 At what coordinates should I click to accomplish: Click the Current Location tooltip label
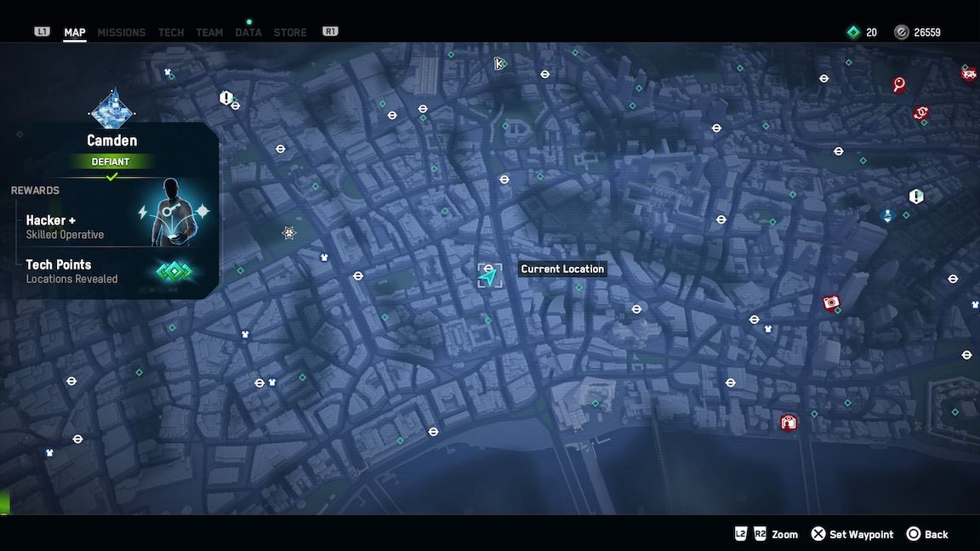[x=562, y=270]
